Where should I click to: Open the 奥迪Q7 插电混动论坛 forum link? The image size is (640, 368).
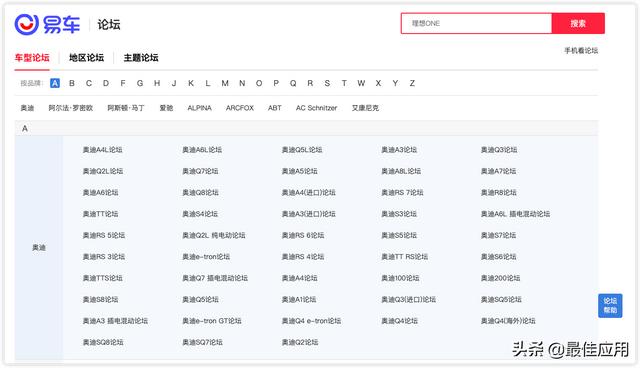tap(215, 278)
